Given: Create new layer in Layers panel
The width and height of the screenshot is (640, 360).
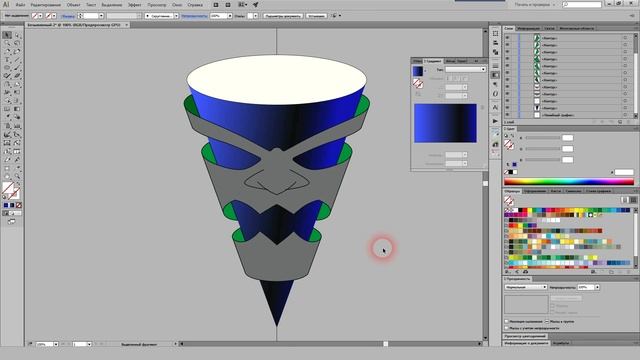Looking at the screenshot, I should click(620, 122).
